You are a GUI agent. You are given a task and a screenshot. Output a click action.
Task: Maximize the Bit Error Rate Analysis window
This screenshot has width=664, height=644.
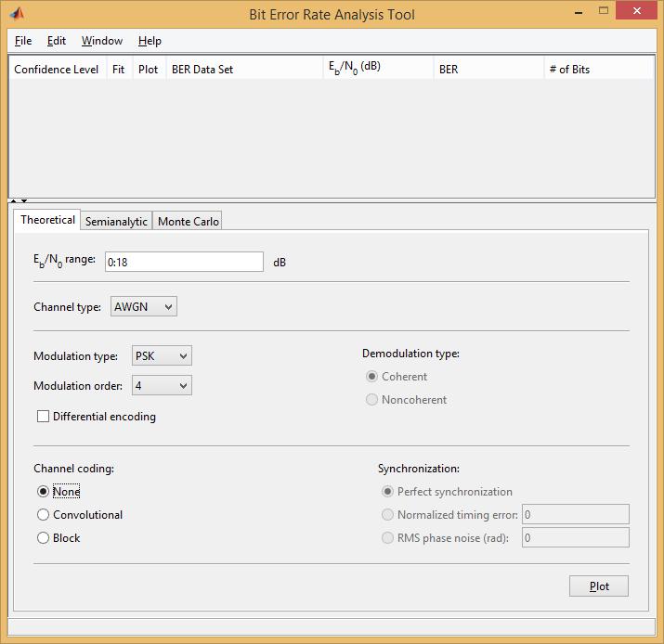(x=604, y=11)
